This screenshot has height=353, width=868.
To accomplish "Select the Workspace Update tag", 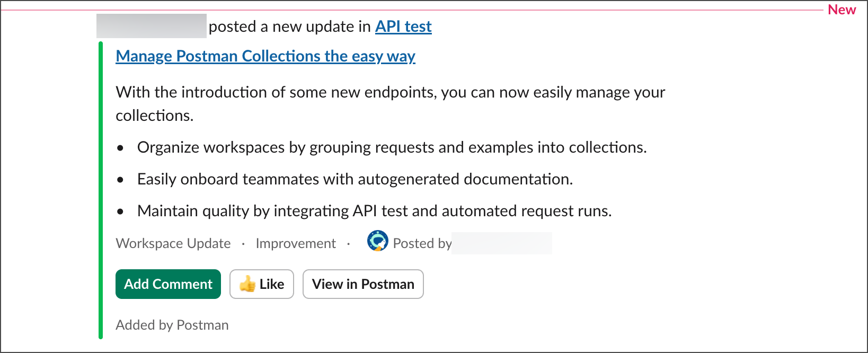I will (x=173, y=243).
